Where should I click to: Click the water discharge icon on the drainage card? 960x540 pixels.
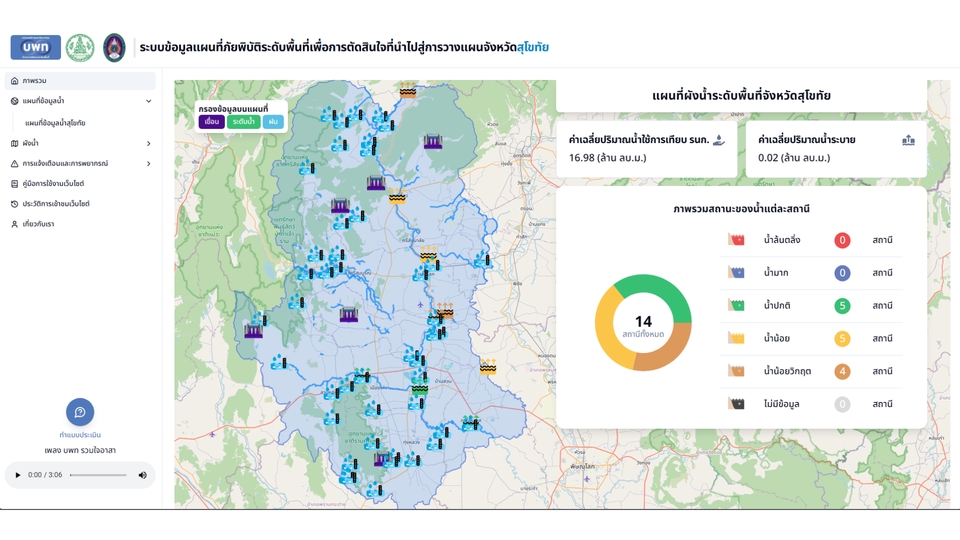pyautogui.click(x=908, y=141)
